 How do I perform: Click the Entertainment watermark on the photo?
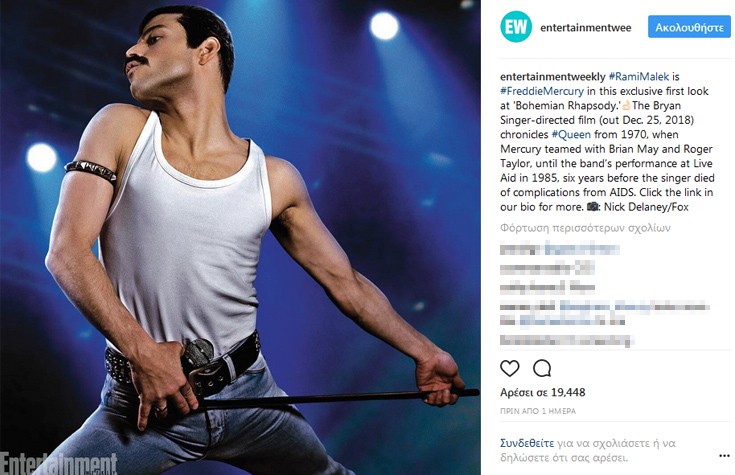59,463
